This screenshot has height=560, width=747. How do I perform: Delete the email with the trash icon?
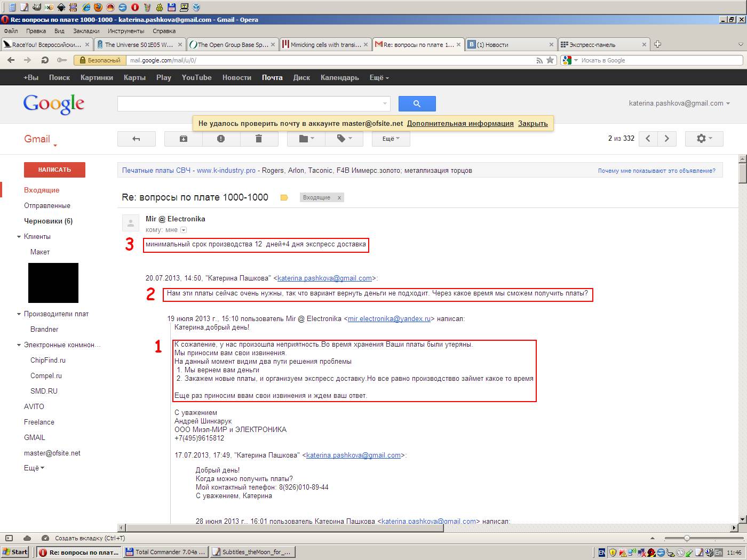click(x=259, y=139)
